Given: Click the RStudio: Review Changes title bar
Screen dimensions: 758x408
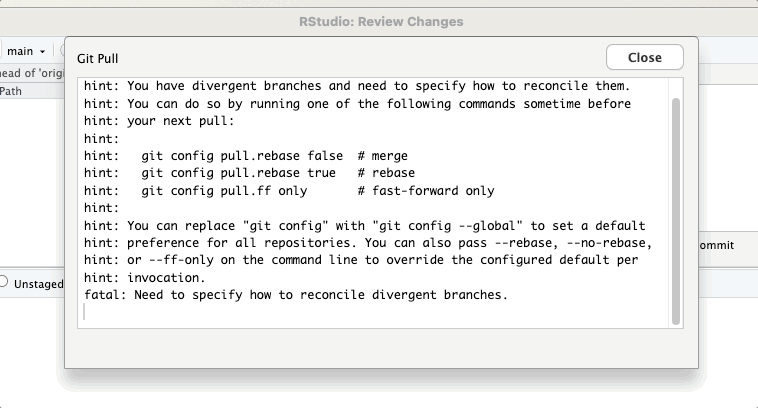Looking at the screenshot, I should click(x=380, y=21).
